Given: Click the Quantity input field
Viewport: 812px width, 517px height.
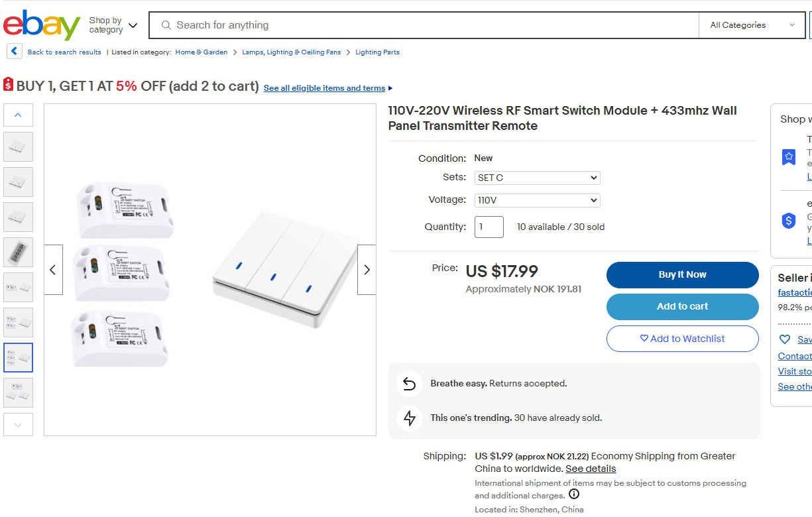Looking at the screenshot, I should point(489,227).
